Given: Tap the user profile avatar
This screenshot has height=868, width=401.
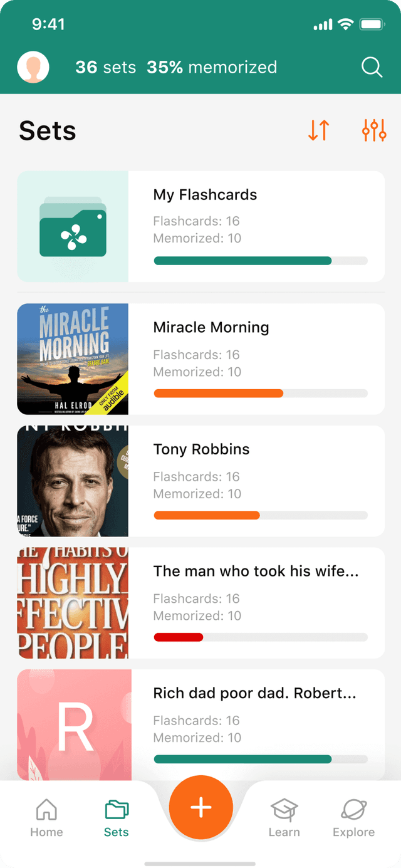Looking at the screenshot, I should pos(33,68).
